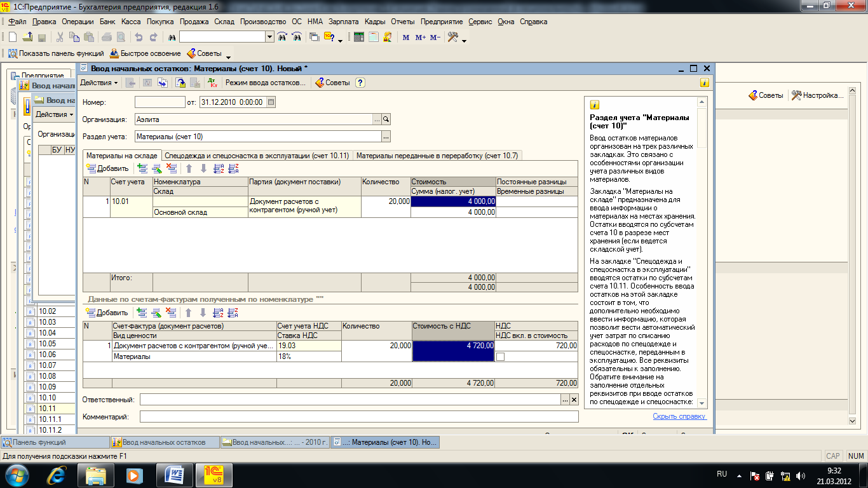Click the tools (hammer and wrench) icon

(452, 37)
